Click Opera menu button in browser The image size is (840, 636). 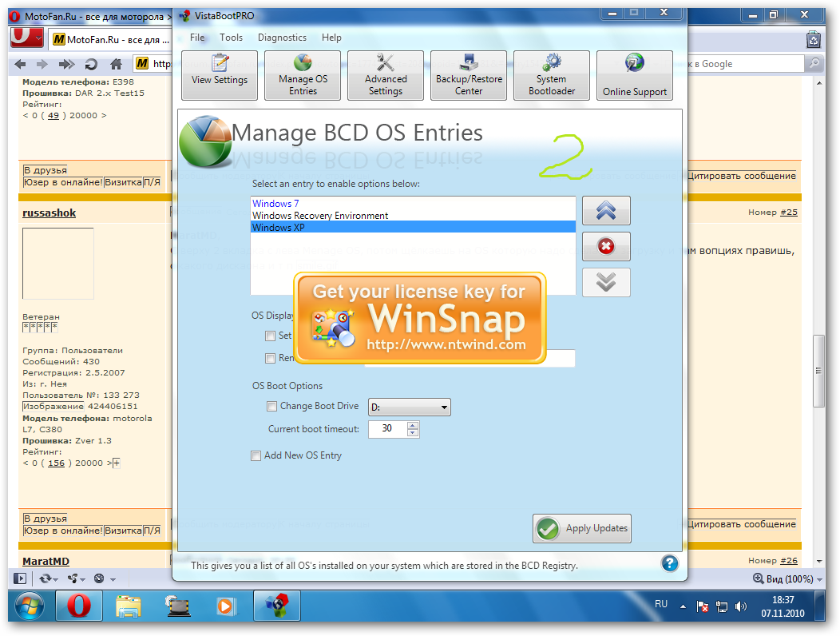[27, 38]
